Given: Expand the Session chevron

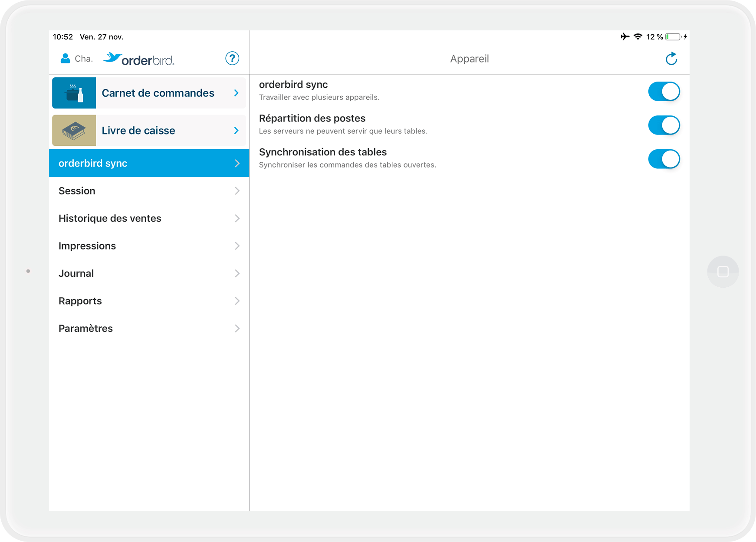Looking at the screenshot, I should click(237, 191).
